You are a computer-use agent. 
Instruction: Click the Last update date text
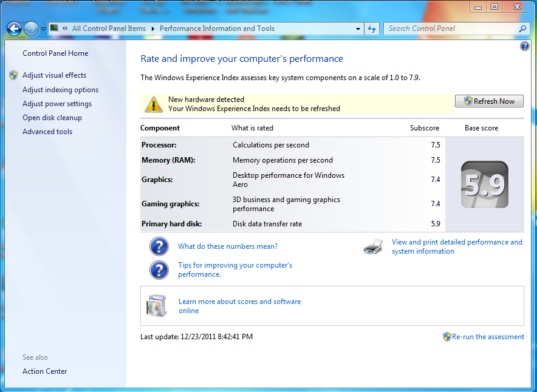click(197, 337)
